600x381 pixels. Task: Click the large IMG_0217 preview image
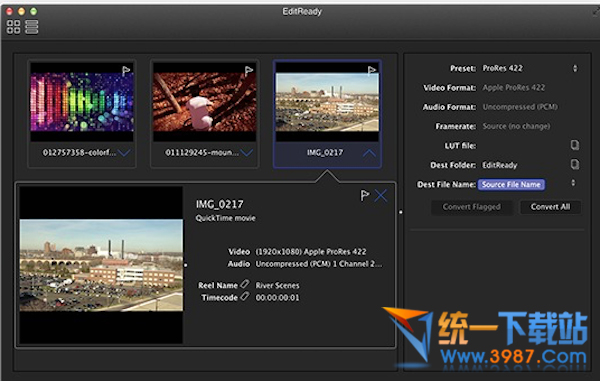(x=101, y=265)
